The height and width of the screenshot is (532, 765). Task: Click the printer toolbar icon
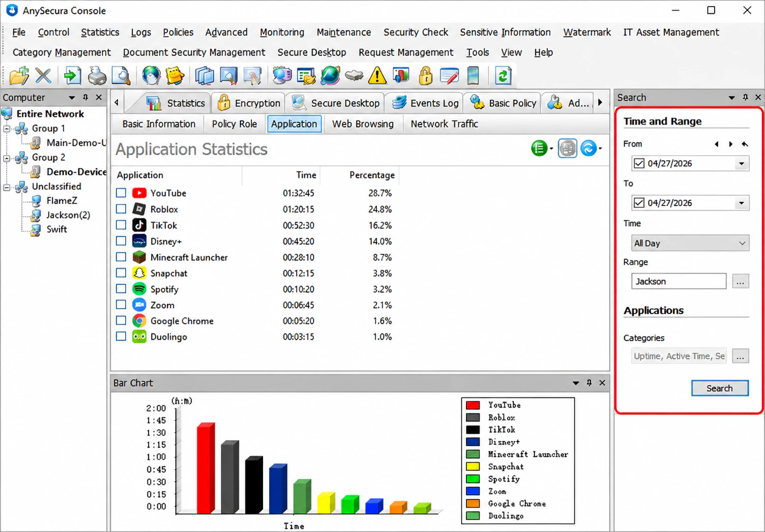coord(97,76)
